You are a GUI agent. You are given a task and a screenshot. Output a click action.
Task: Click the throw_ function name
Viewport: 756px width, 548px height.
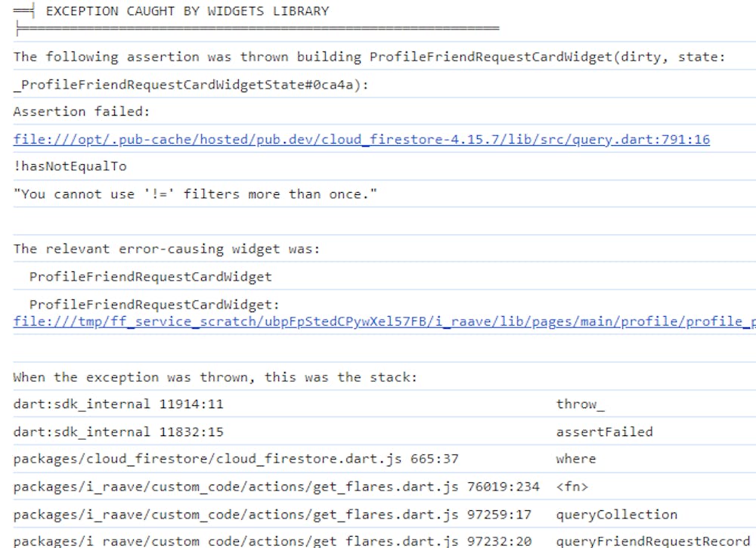point(580,404)
